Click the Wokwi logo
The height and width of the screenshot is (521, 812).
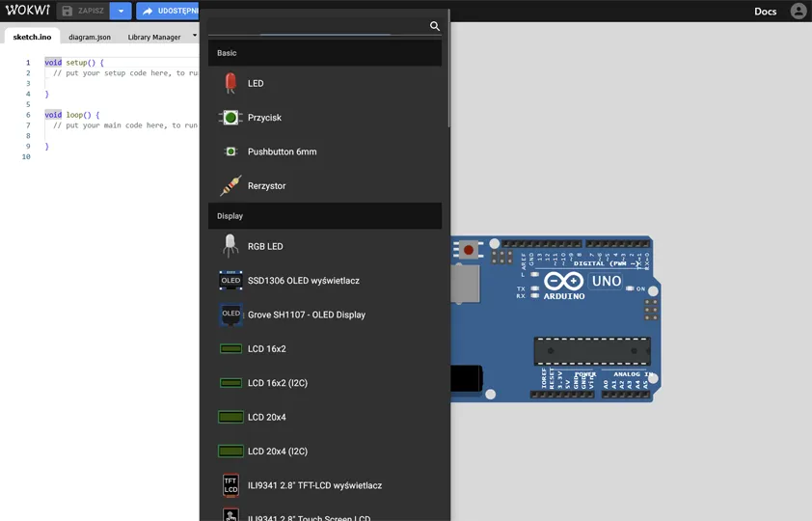27,11
